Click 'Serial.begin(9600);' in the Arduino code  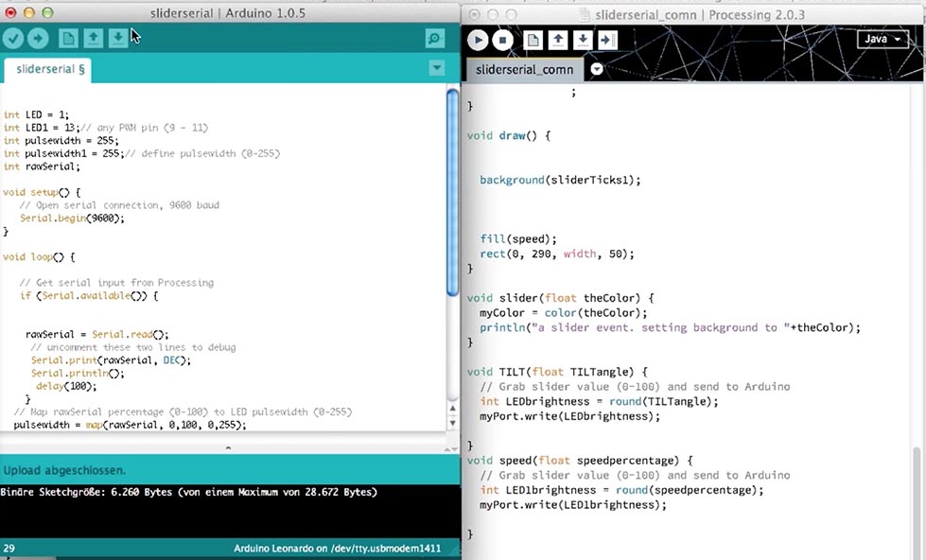click(x=72, y=218)
